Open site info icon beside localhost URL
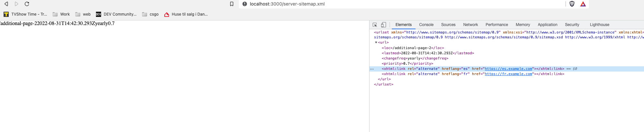This screenshot has width=644, height=132. click(245, 4)
